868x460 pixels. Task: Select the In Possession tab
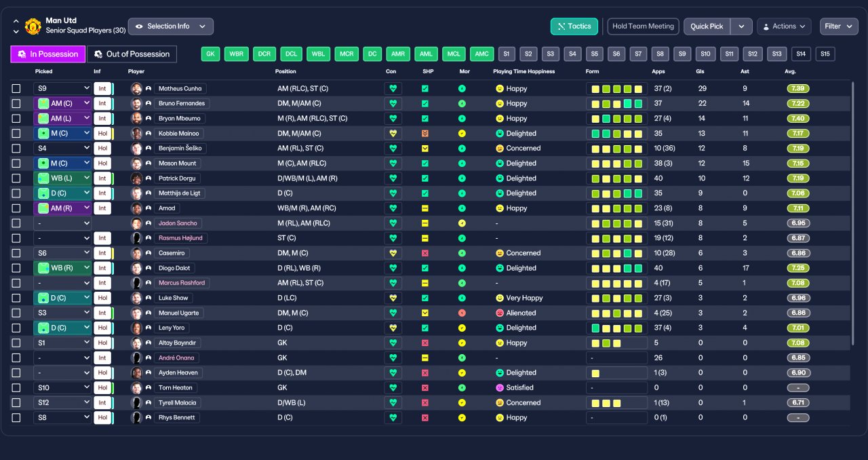tap(47, 54)
